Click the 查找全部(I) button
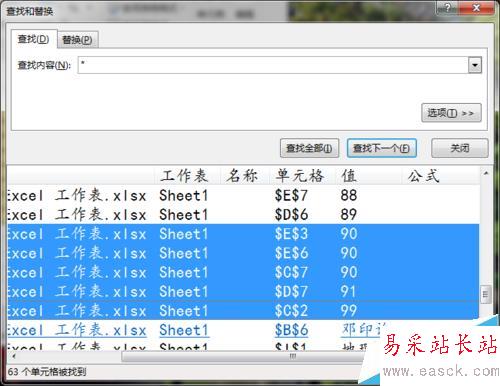This screenshot has width=500, height=386. (x=309, y=148)
